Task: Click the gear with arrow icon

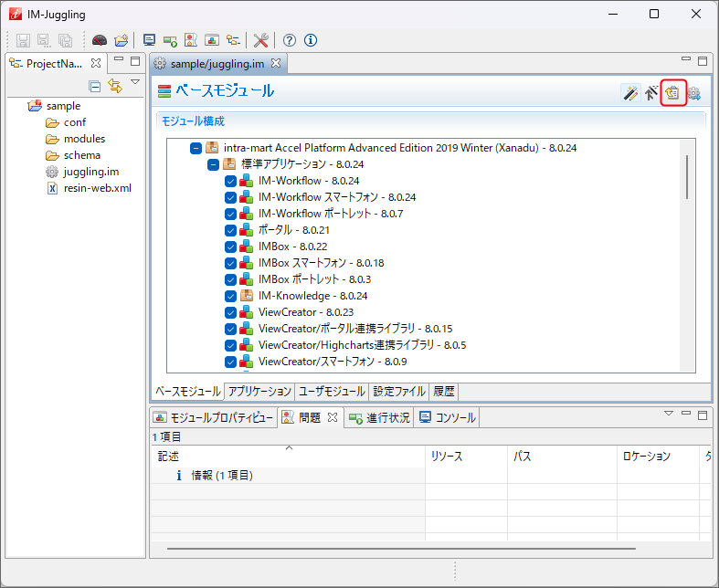Action: pos(694,92)
